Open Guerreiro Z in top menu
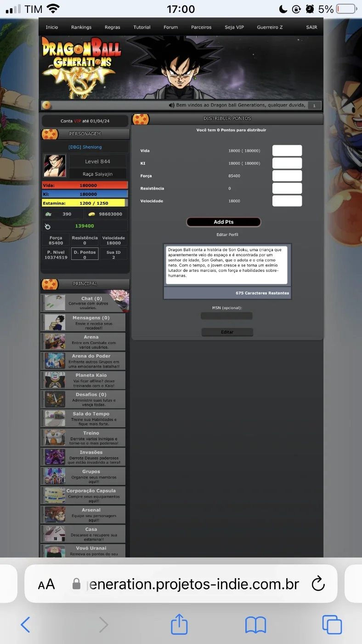 point(270,27)
